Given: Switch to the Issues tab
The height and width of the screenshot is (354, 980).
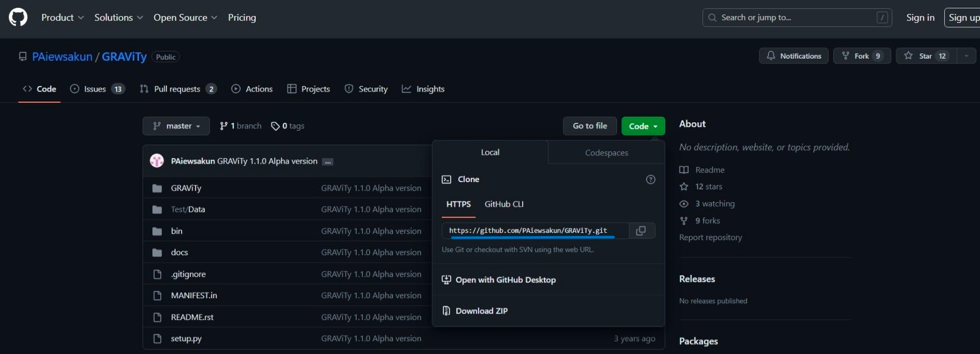Looking at the screenshot, I should point(97,89).
